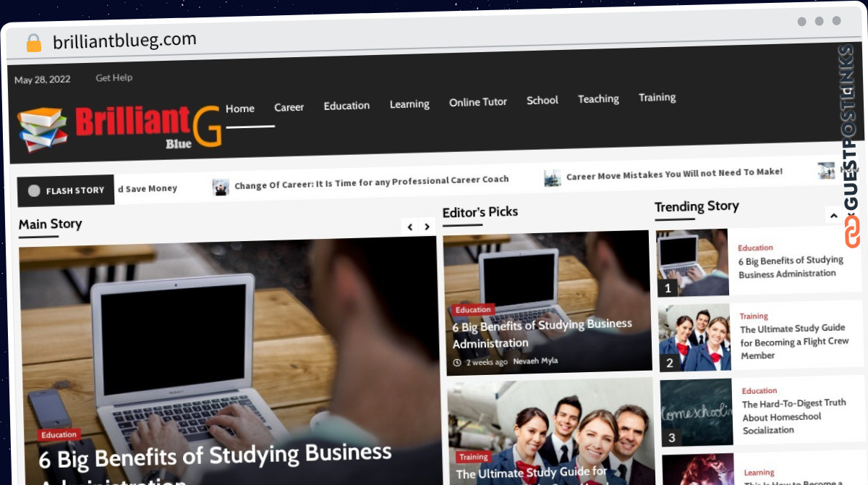This screenshot has height=485, width=868.
Task: Open trending 6 Big Benefits story
Action: coord(791,267)
